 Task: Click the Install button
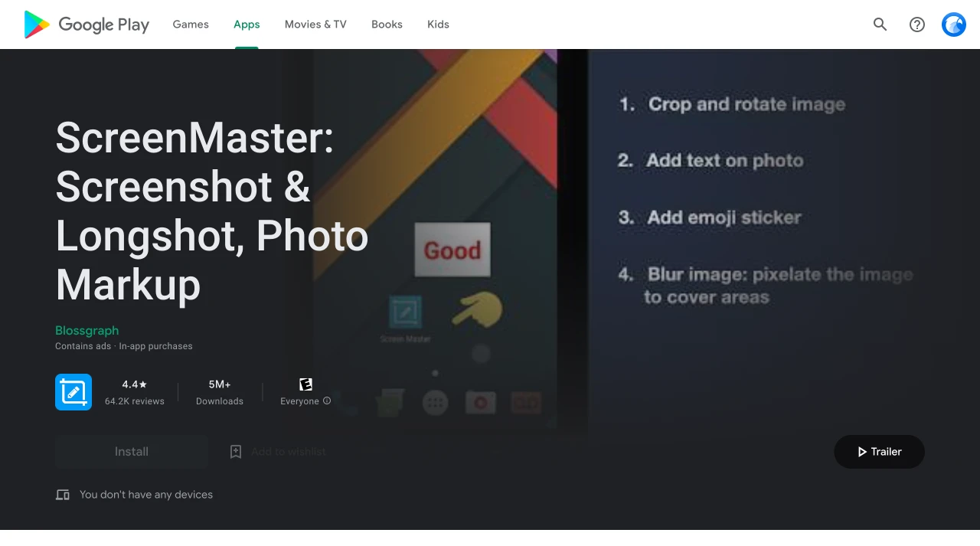click(x=131, y=452)
